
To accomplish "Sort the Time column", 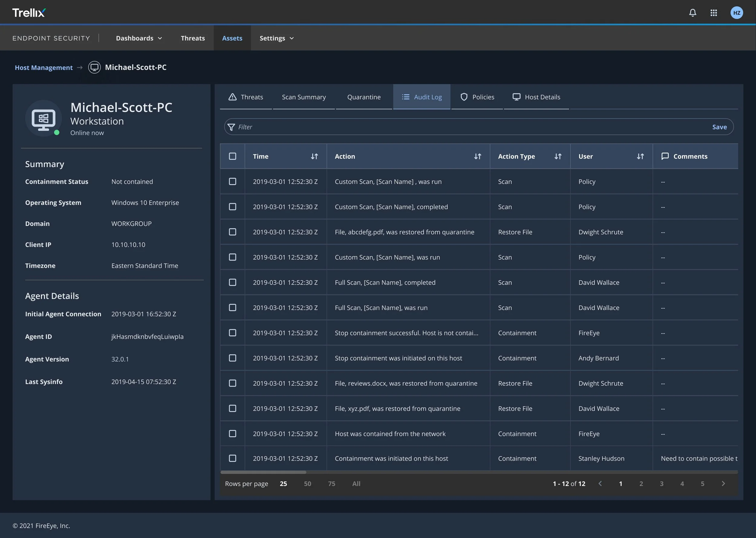I will tap(314, 156).
